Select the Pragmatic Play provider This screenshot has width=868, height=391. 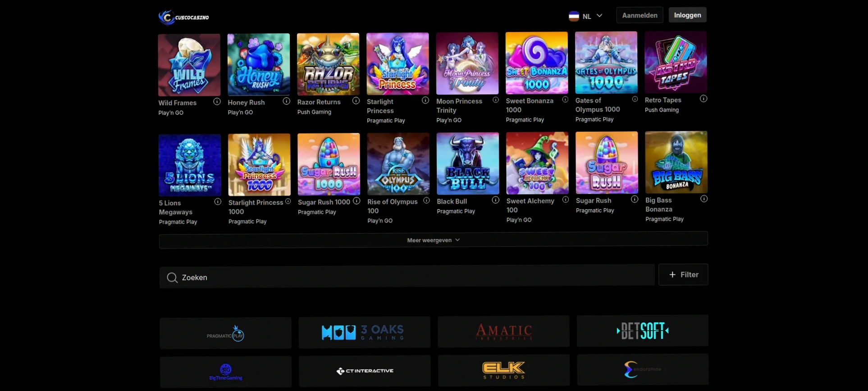225,333
